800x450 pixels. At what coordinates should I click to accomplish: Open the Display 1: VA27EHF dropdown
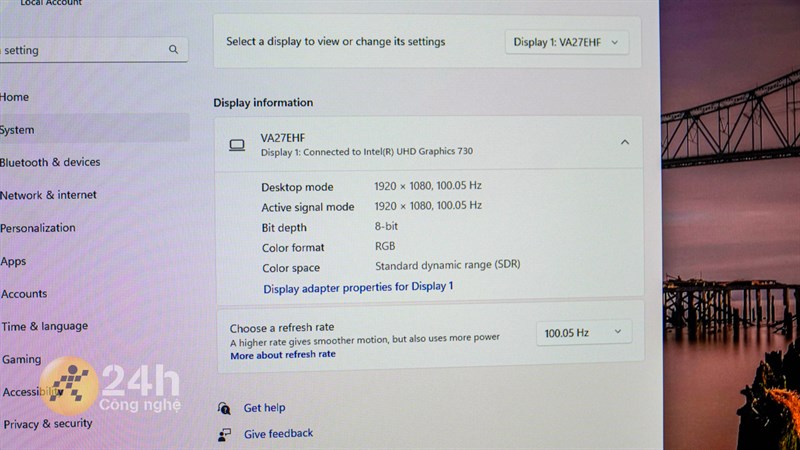coord(566,42)
